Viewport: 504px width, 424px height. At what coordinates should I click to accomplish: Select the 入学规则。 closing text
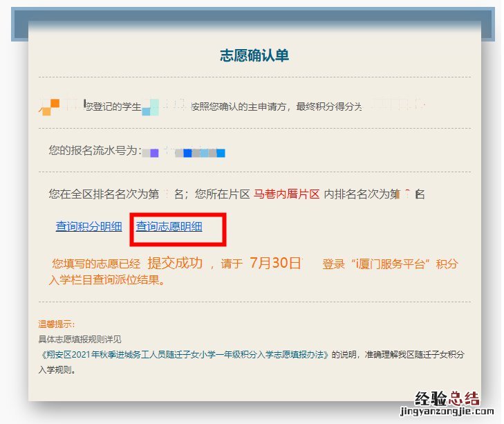pos(57,369)
